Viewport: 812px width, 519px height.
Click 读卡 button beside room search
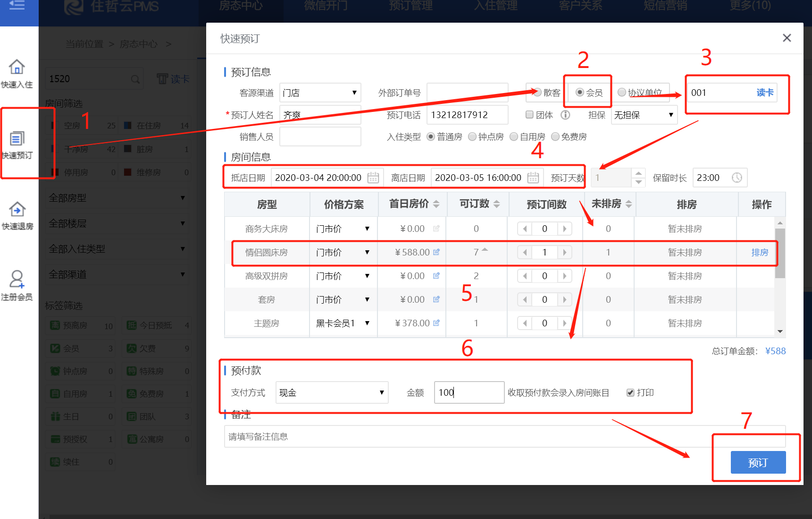[x=173, y=79]
